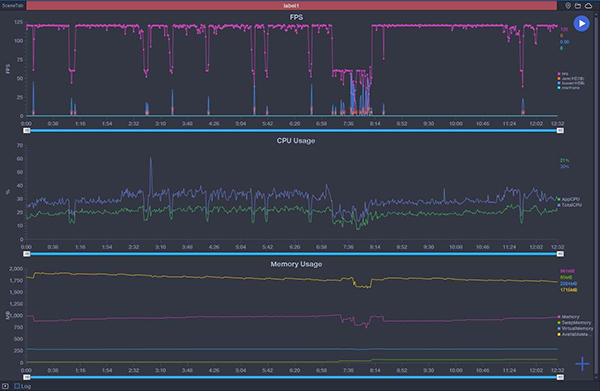
Task: Click the vertical scrollbar on the right
Action: 596,195
